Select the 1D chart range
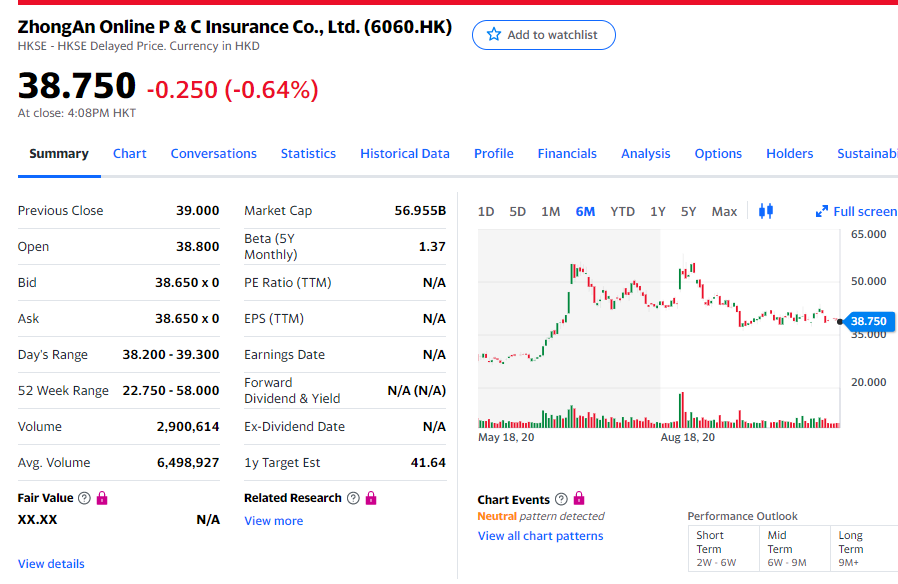The image size is (898, 584). coord(486,211)
